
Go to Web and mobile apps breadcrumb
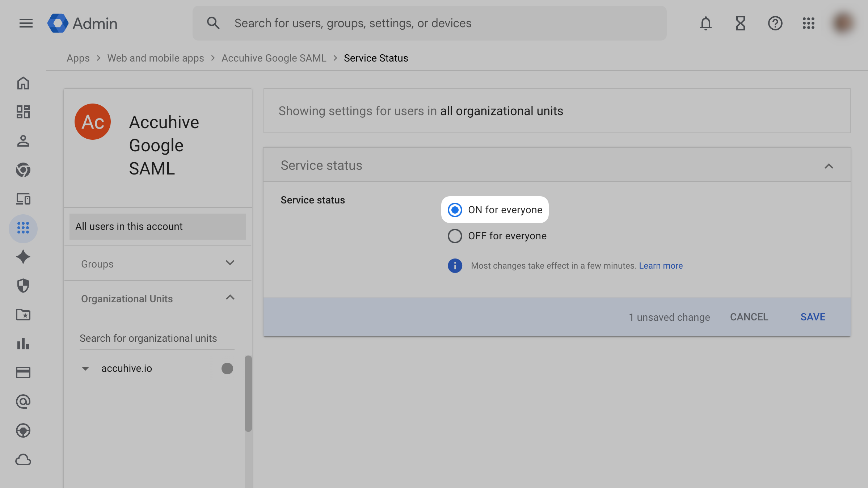click(x=156, y=58)
